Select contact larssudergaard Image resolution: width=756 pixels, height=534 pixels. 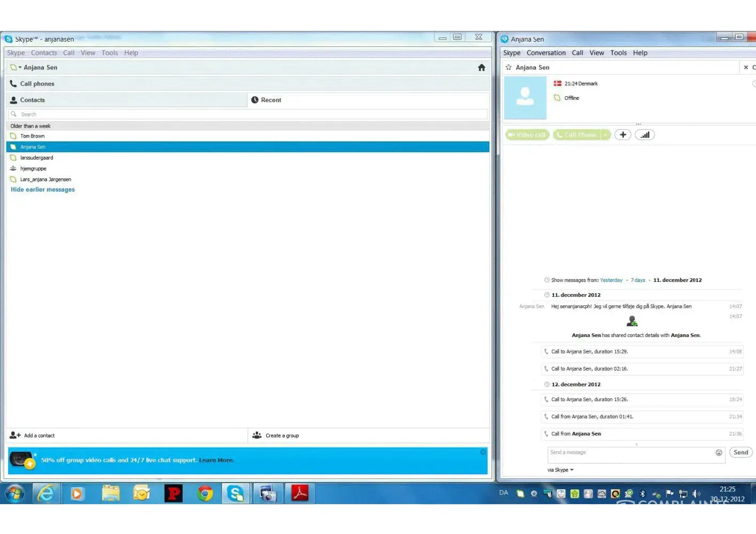coord(248,158)
